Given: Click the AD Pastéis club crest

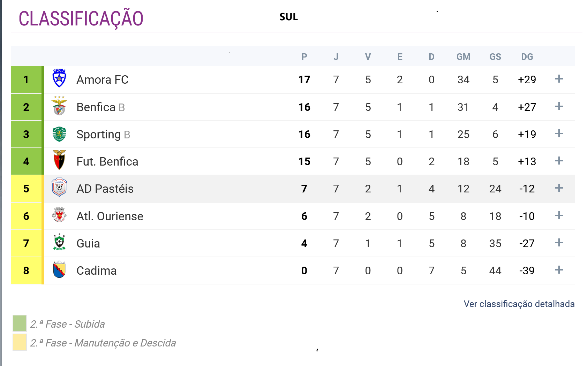Looking at the screenshot, I should point(59,188).
